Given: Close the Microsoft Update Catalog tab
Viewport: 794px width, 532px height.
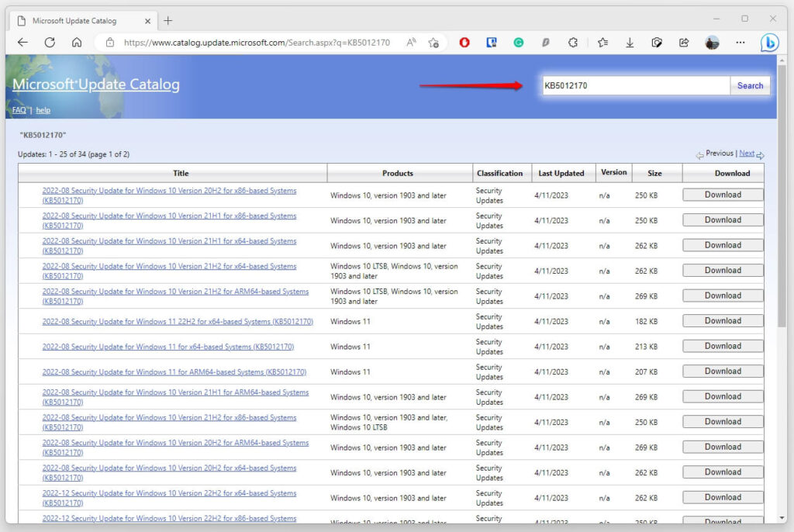Looking at the screenshot, I should tap(147, 21).
